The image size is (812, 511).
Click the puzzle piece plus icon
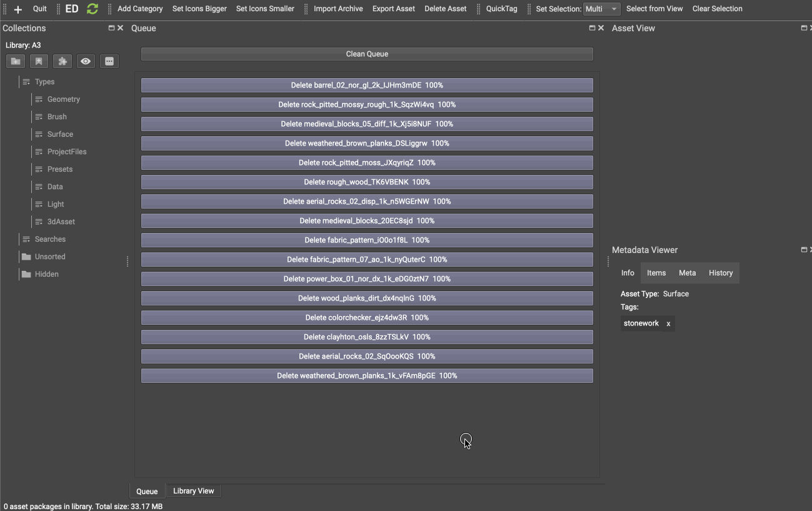coord(62,61)
